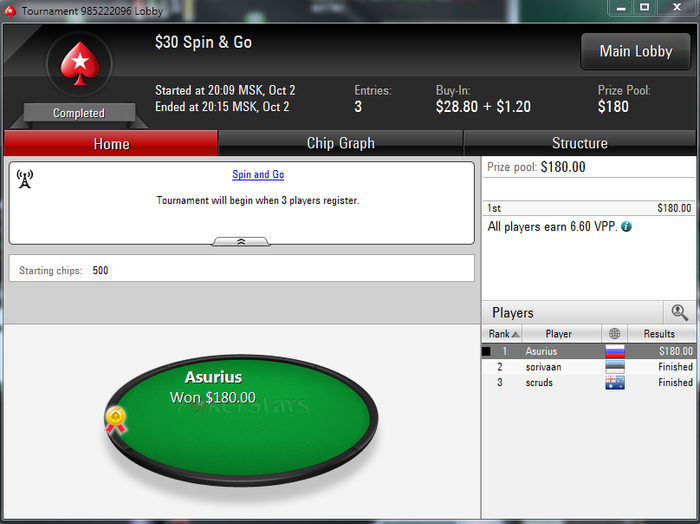The height and width of the screenshot is (524, 700).
Task: Select the Home tab
Action: 111,143
